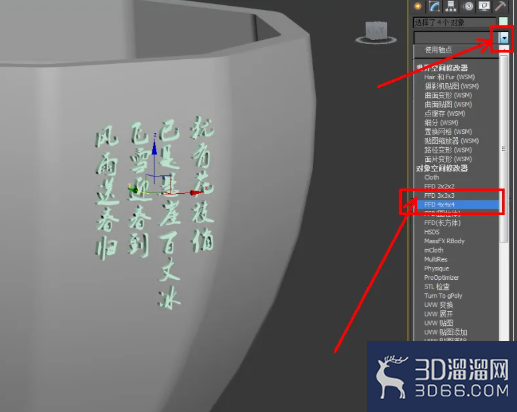This screenshot has height=412, width=517.
Task: Select the ProOptimizer modifier
Action: tap(441, 277)
